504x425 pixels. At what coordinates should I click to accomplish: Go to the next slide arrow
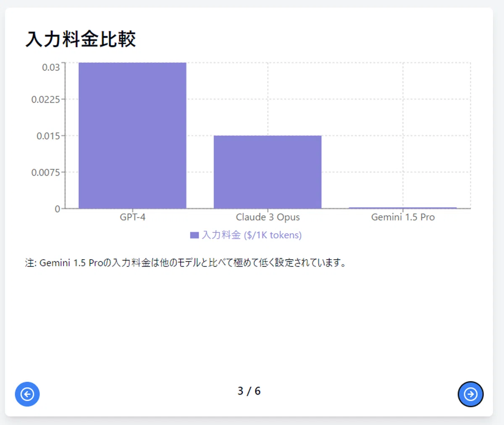470,394
